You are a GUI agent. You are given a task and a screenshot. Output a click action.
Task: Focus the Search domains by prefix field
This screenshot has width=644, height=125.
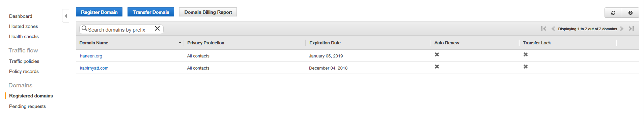(x=121, y=30)
